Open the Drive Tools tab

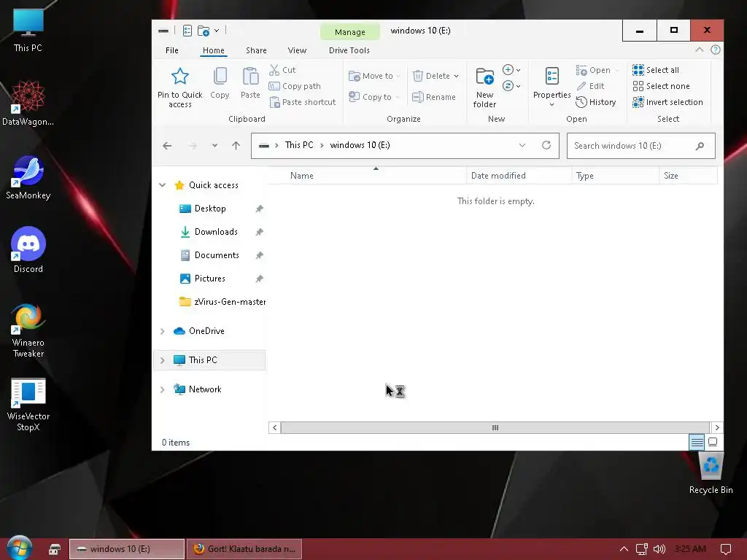(349, 50)
